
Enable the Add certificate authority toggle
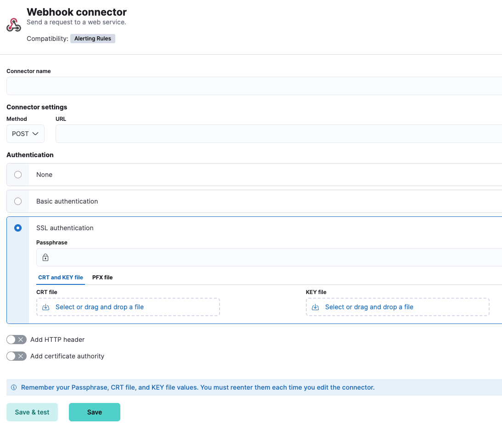(17, 356)
